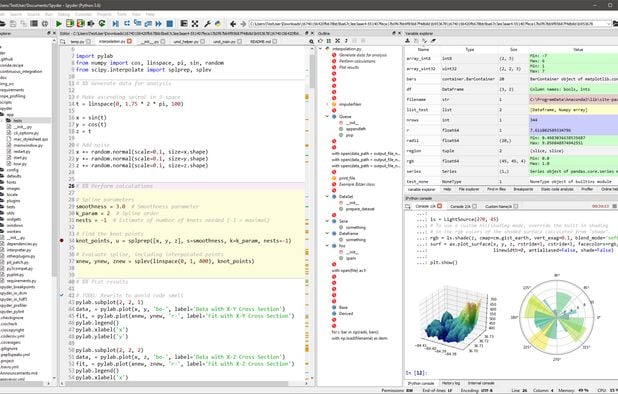Open the Static code analysis tab
This screenshot has width=618, height=394.
[557, 190]
